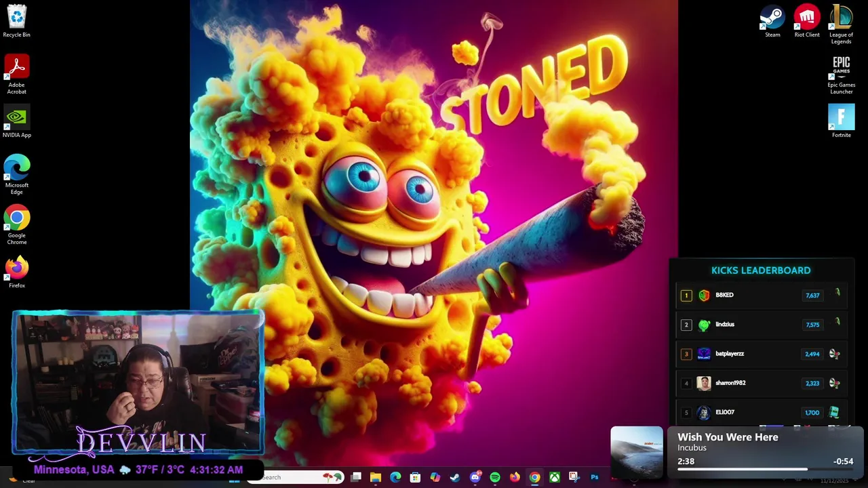
Task: Open the NVIDIA App desktop shortcut
Action: [x=16, y=122]
